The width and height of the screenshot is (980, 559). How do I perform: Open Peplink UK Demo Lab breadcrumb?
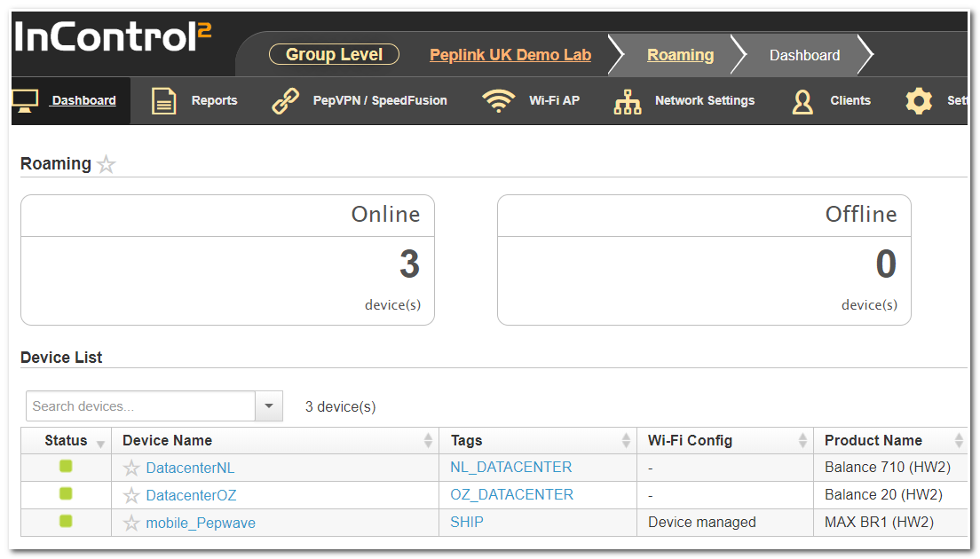click(510, 55)
